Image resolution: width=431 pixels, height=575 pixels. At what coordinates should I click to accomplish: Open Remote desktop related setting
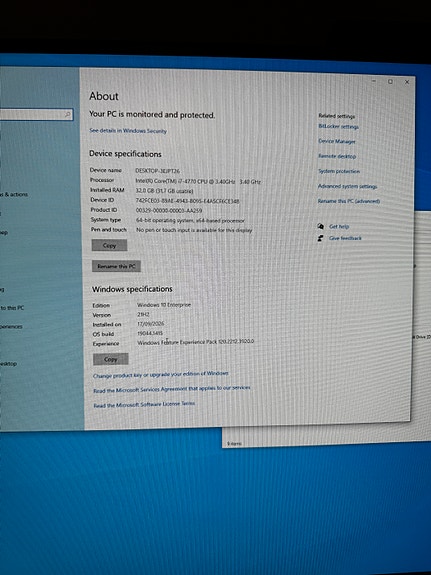coord(337,156)
